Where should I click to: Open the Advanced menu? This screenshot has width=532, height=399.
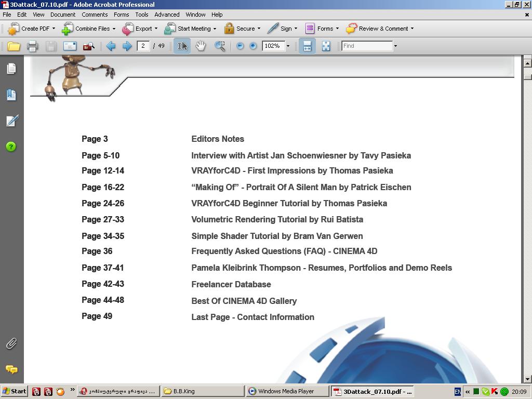[x=167, y=15]
